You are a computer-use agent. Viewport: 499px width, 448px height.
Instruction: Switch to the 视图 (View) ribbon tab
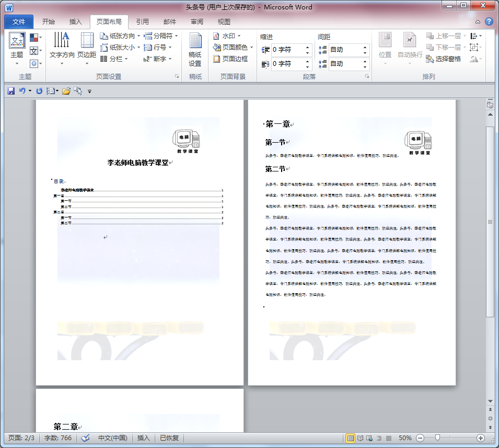224,21
